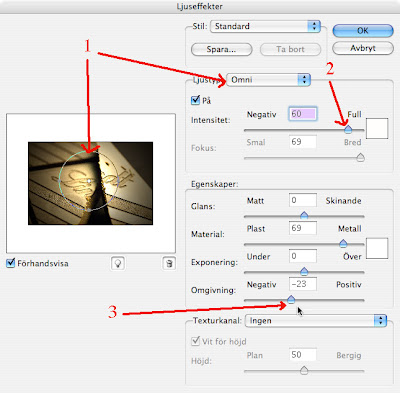Click the Fokus slider handle
400x393 pixels.
360,157
